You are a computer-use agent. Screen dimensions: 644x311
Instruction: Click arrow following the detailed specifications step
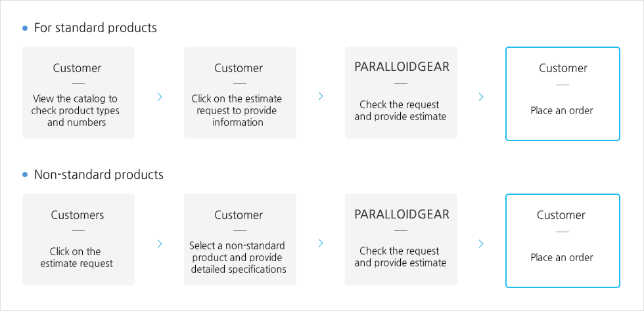(x=321, y=243)
